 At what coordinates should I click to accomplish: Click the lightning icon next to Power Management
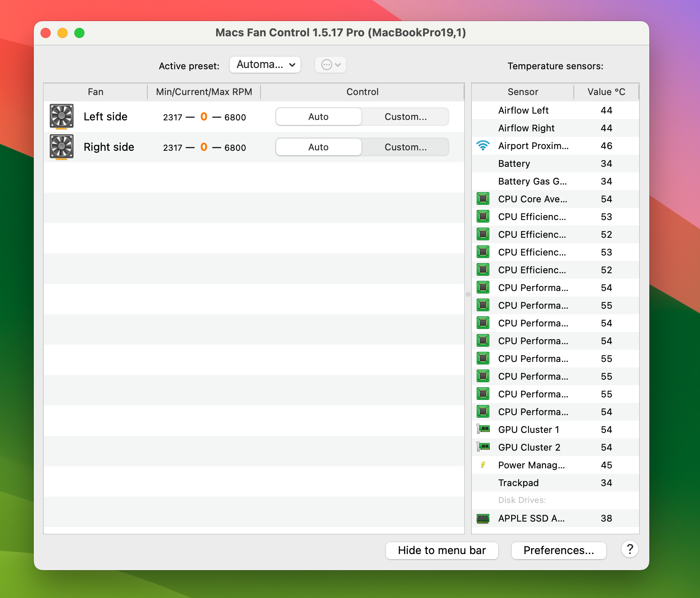pos(483,465)
